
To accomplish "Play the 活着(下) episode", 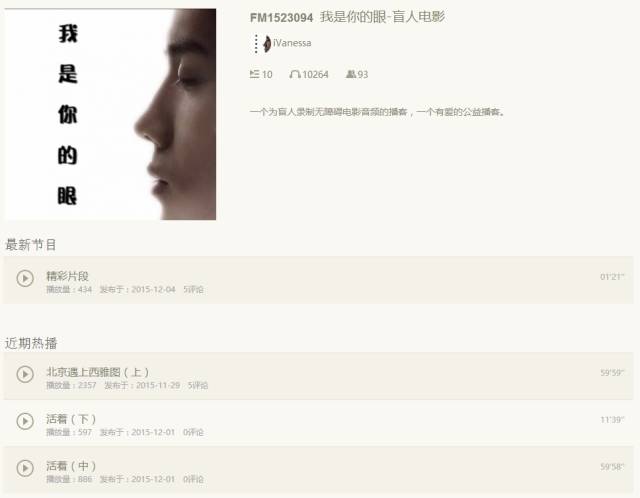I will coord(25,421).
